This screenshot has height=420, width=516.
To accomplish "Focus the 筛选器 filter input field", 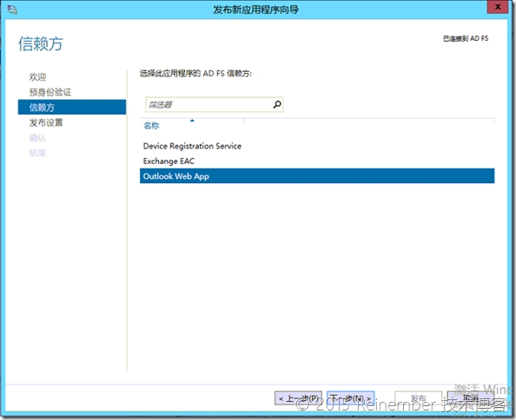I will (x=215, y=104).
